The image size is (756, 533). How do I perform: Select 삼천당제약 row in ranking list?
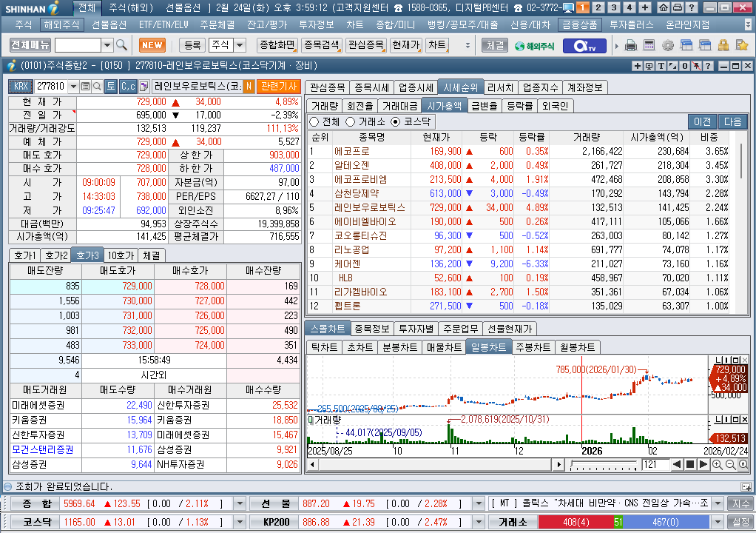[519, 193]
